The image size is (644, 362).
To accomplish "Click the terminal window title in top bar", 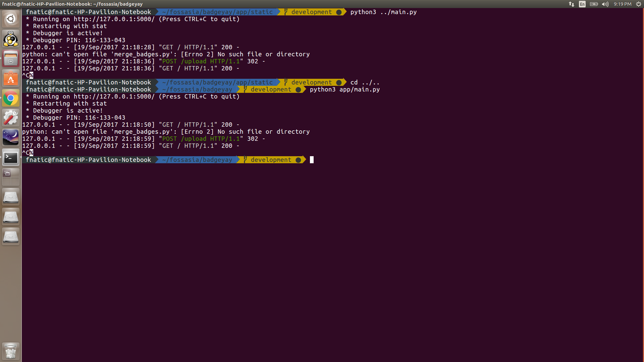I will pyautogui.click(x=72, y=4).
